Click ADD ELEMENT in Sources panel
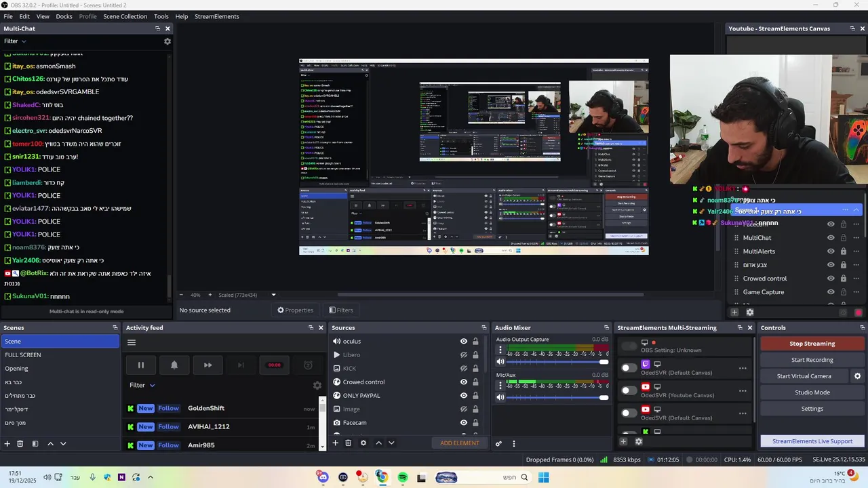This screenshot has width=868, height=488. point(460,443)
